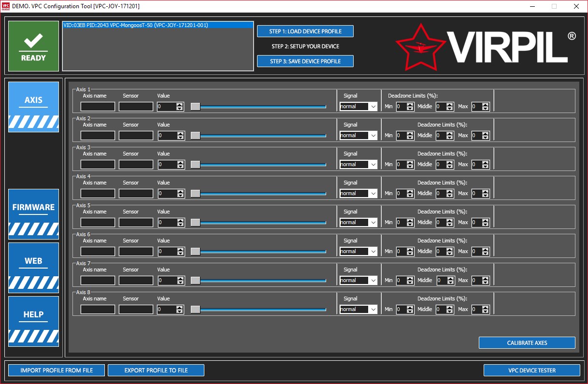Image resolution: width=588 pixels, height=384 pixels.
Task: Click Axis 1 value slider handle
Action: click(195, 107)
